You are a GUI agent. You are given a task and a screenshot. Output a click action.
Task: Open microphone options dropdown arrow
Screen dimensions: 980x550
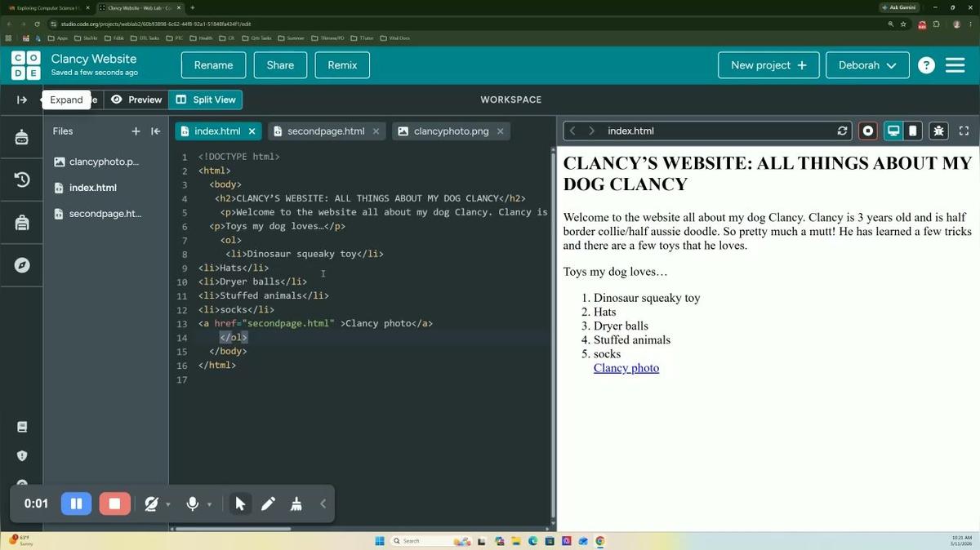coord(209,504)
